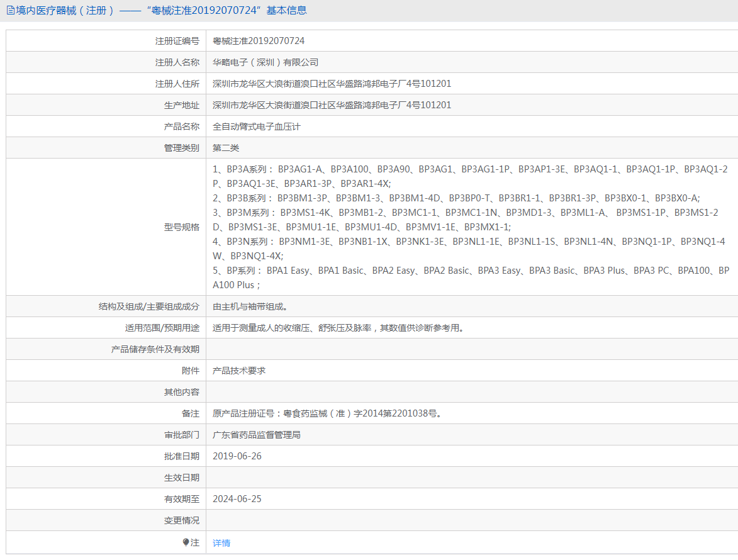The width and height of the screenshot is (738, 560).
Task: Select the 适用范围/预期用途 label
Action: click(162, 328)
